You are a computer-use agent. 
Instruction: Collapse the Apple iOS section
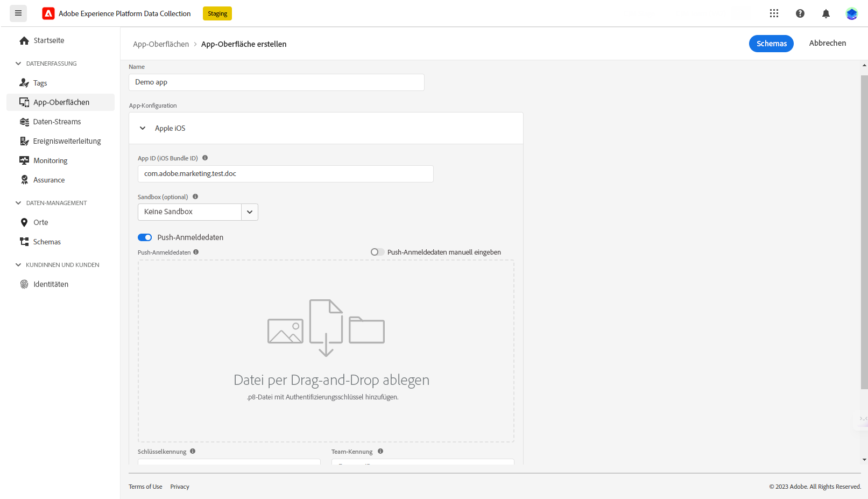pyautogui.click(x=143, y=128)
